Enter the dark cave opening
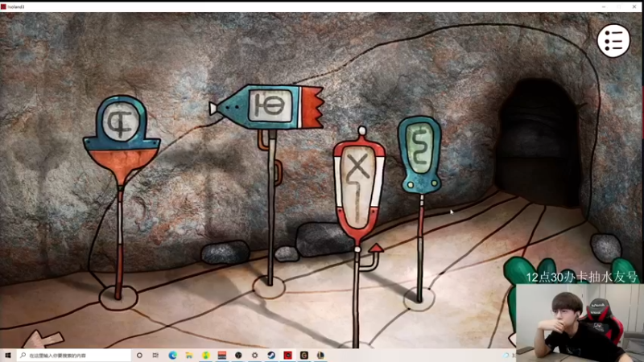The width and height of the screenshot is (644, 362). click(538, 142)
